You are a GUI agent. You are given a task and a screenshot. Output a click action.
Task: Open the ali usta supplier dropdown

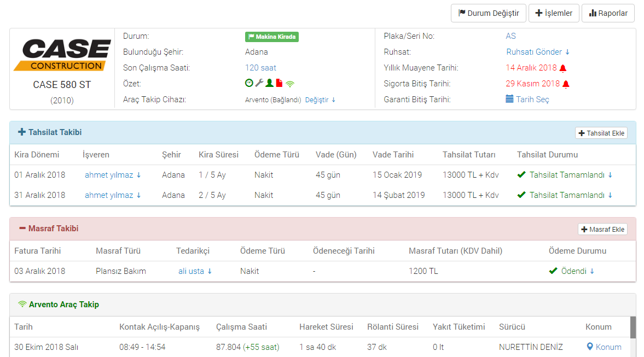(195, 271)
